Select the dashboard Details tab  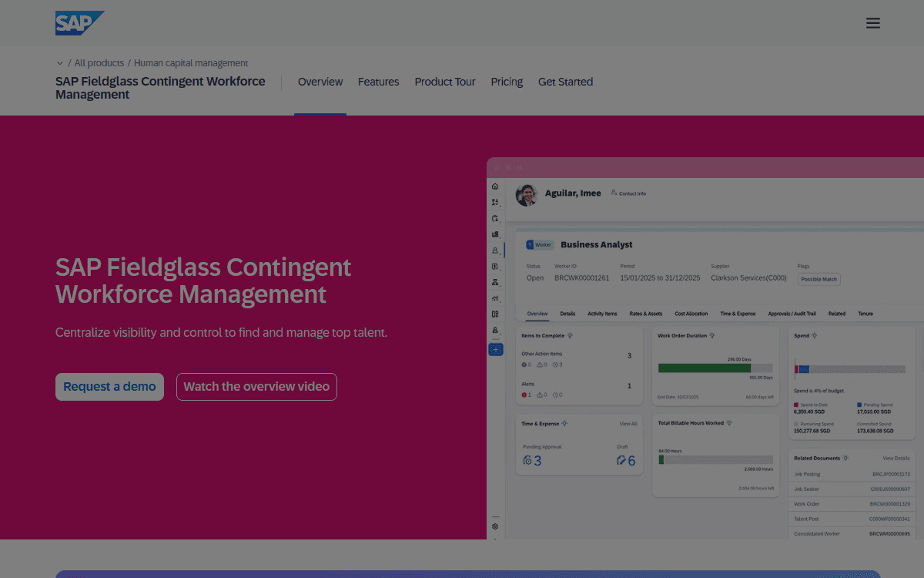[x=567, y=314]
